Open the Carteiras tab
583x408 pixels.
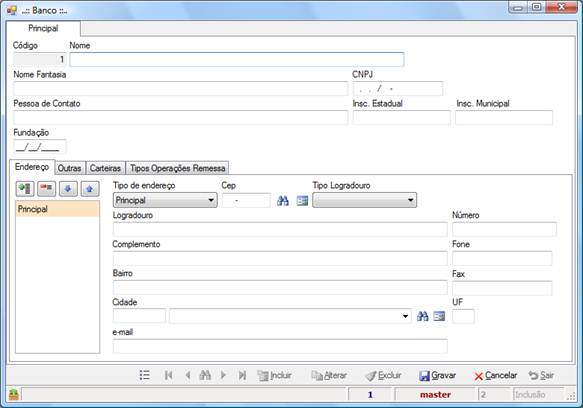click(105, 168)
